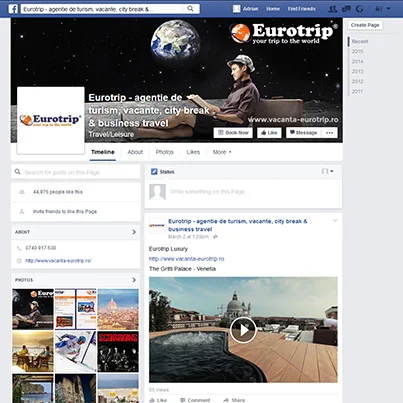
Task: Jump to 2012 in the timeline
Action: (x=357, y=82)
